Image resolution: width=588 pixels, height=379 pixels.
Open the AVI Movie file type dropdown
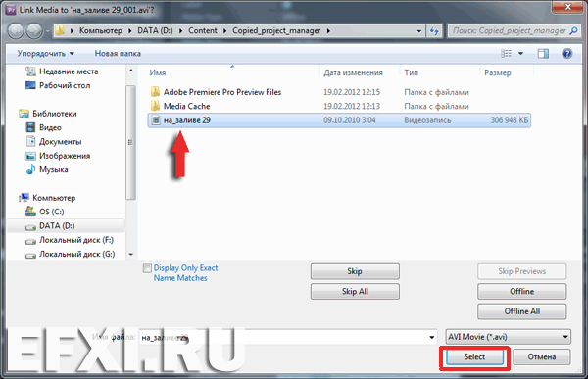508,337
